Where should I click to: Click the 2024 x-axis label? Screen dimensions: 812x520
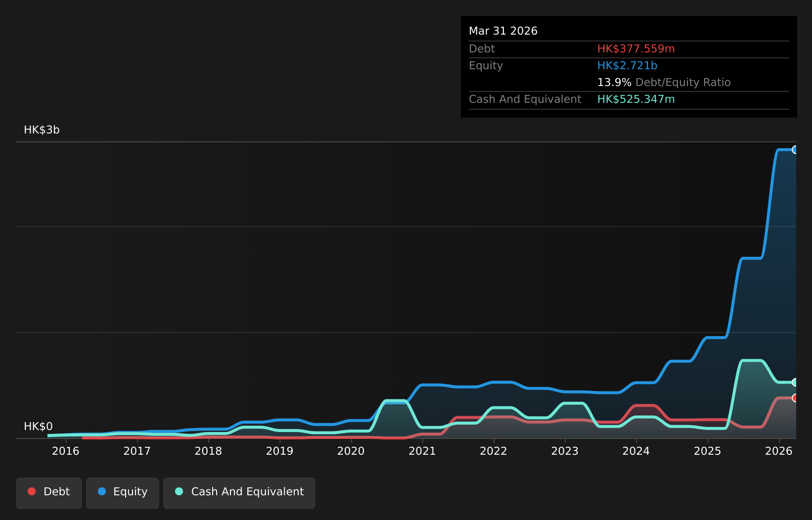coord(636,451)
